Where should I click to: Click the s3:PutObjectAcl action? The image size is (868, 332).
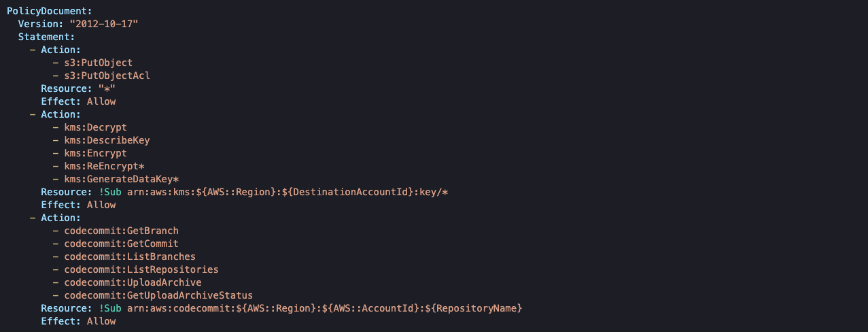(107, 76)
